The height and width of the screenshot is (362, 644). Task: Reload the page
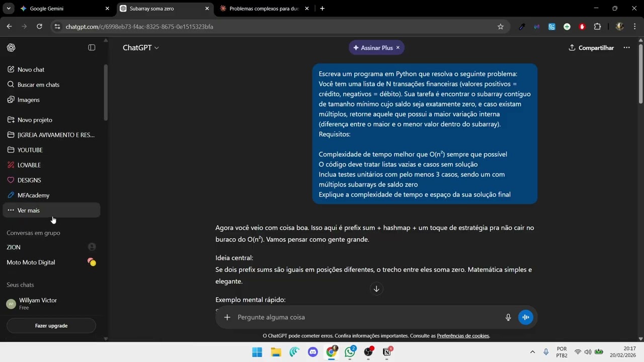click(x=39, y=27)
